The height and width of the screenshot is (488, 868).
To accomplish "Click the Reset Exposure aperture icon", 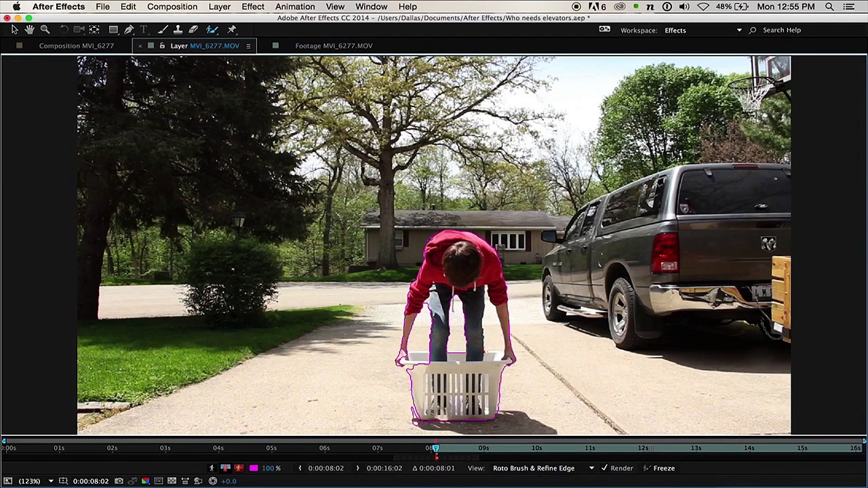I will click(x=212, y=481).
